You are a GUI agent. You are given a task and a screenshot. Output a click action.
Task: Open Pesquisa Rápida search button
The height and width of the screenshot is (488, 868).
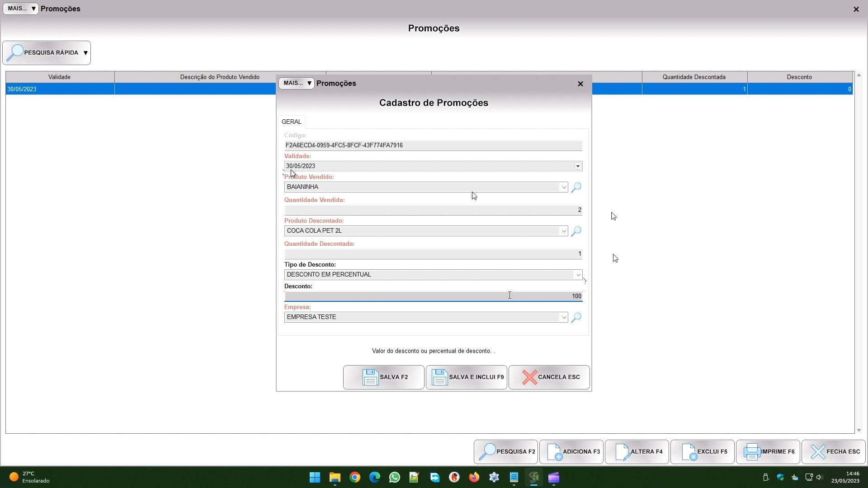tap(47, 53)
